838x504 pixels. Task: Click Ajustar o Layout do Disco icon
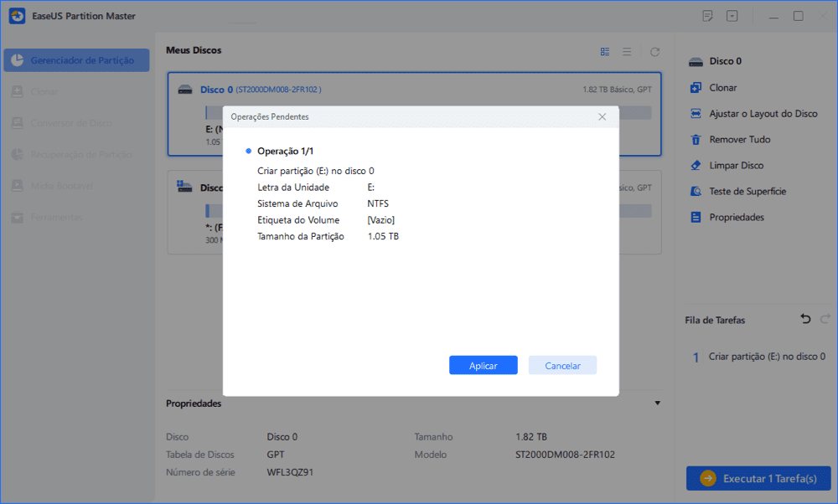pos(696,114)
